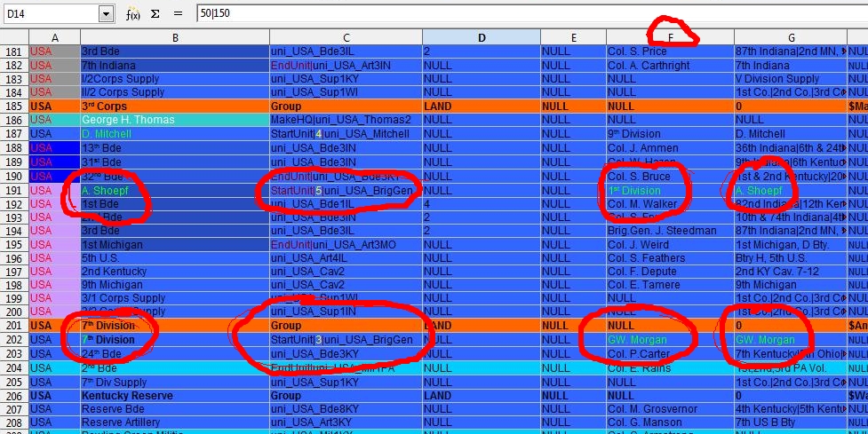
Task: Click the Brig.Gen. J. Steedman cell
Action: pos(669,230)
